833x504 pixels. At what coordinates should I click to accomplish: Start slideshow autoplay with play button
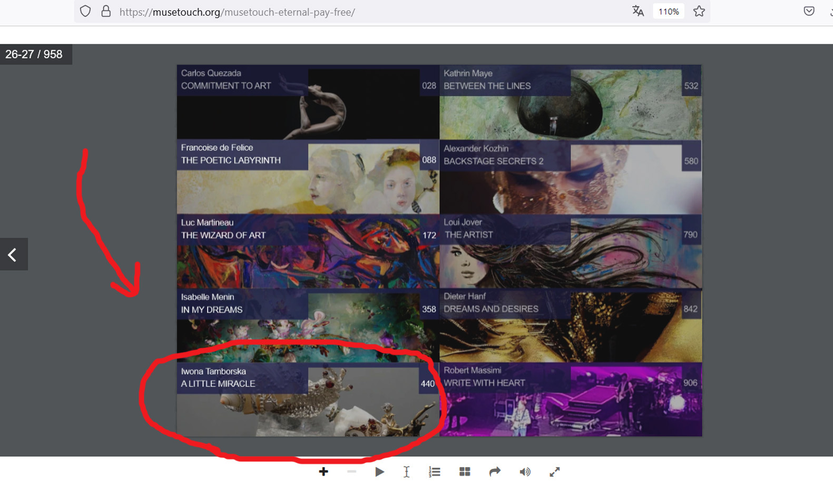coord(379,472)
